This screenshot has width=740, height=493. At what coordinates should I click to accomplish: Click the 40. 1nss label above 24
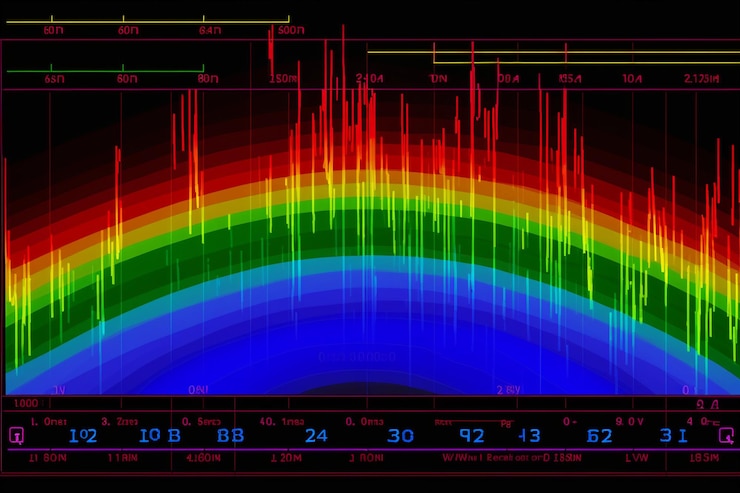[282, 421]
